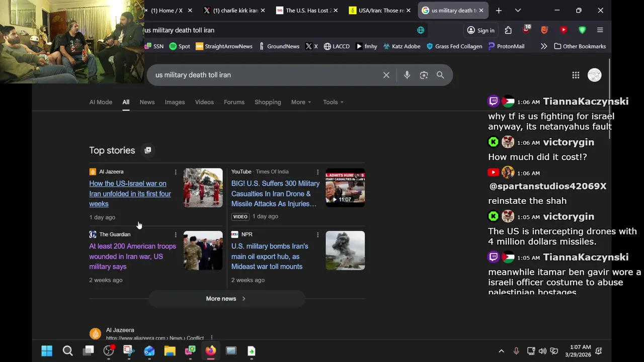
Task: Select the Shopping search tab
Action: coord(268,102)
